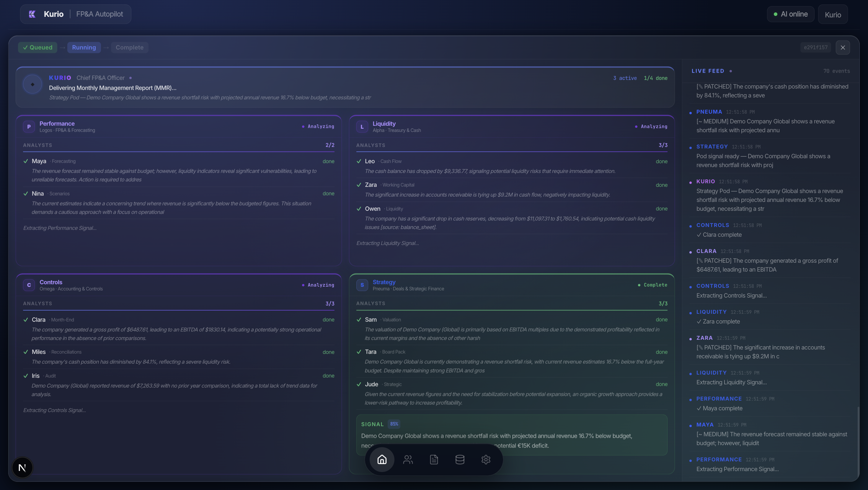868x490 pixels.
Task: Click the home icon in bottom dock
Action: pyautogui.click(x=382, y=459)
